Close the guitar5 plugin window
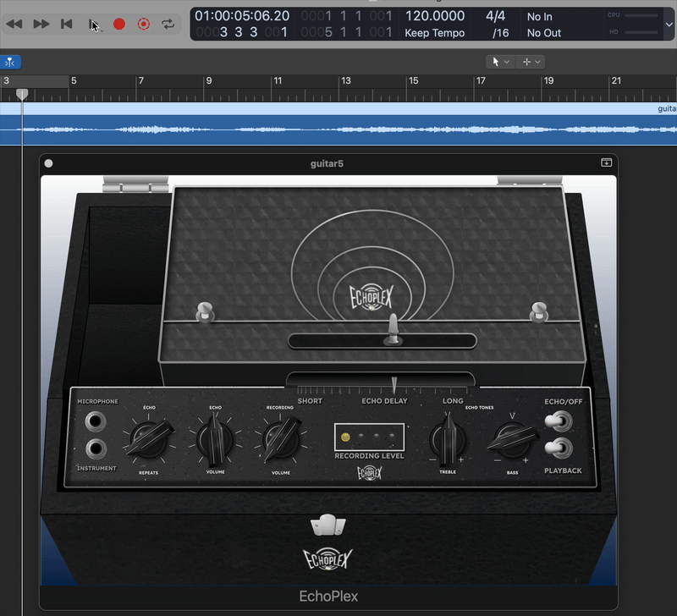The image size is (677, 616). [49, 163]
